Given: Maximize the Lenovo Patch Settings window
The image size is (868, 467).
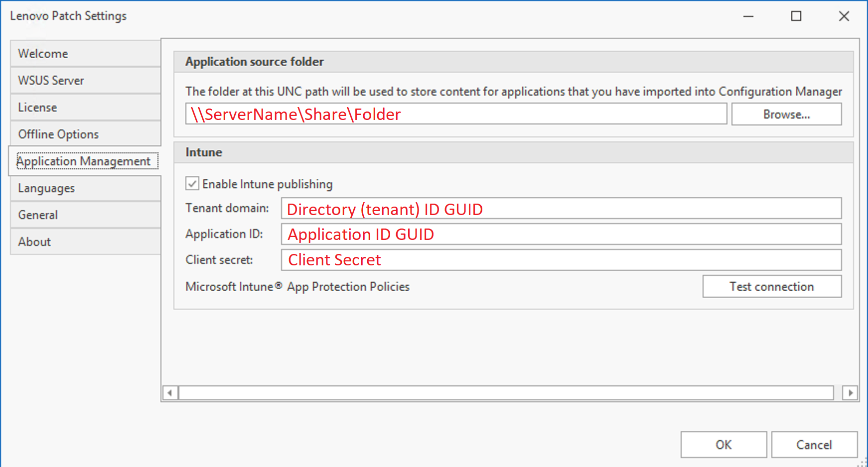Looking at the screenshot, I should point(796,16).
